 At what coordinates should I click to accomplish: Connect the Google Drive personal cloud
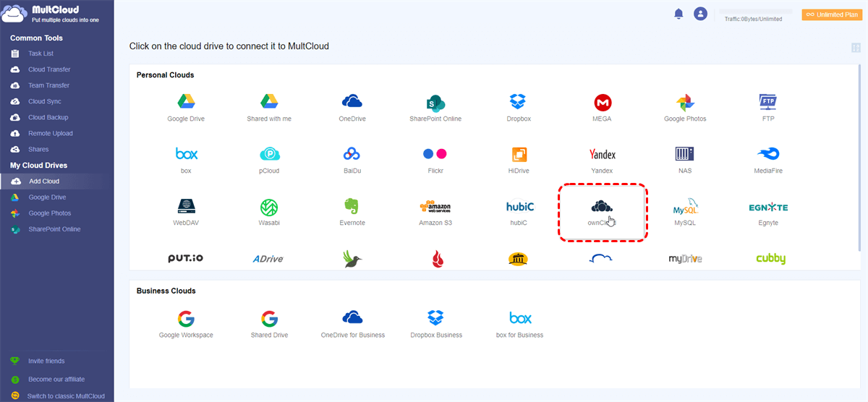(x=187, y=102)
